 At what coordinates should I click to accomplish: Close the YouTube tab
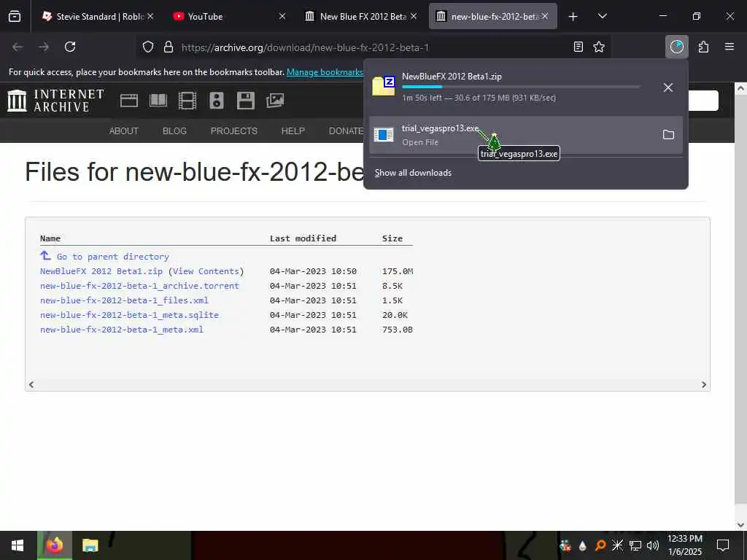pos(282,16)
